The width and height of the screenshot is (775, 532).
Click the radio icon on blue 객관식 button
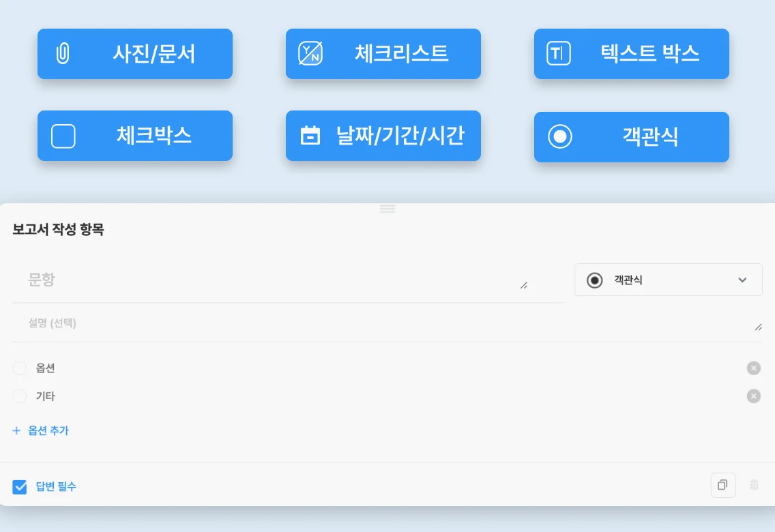(559, 136)
